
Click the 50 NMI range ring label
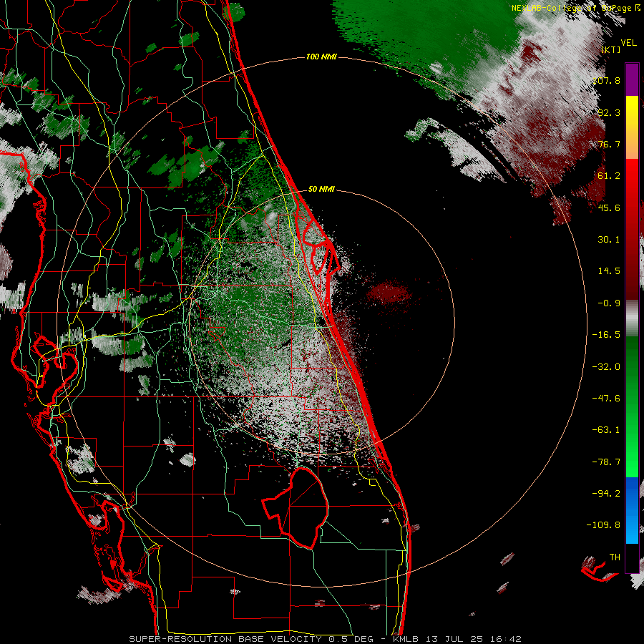pos(321,189)
